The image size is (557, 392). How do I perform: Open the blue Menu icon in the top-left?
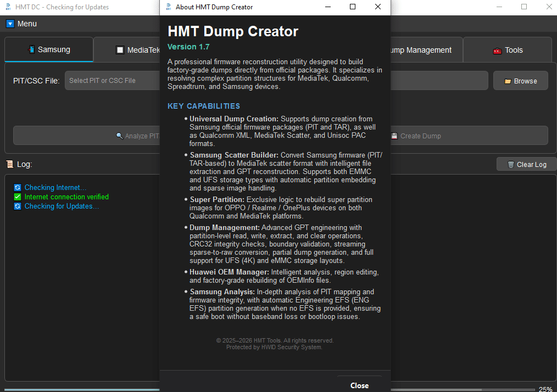pos(9,24)
